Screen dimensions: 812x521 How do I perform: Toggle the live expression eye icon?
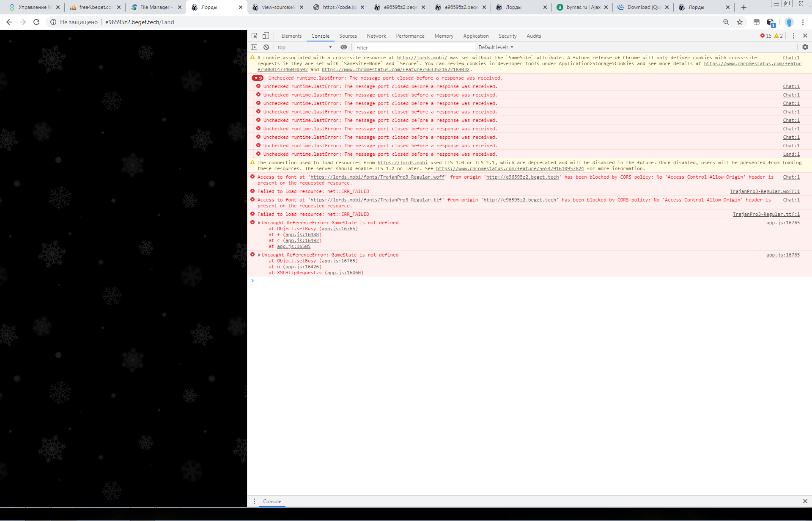344,47
